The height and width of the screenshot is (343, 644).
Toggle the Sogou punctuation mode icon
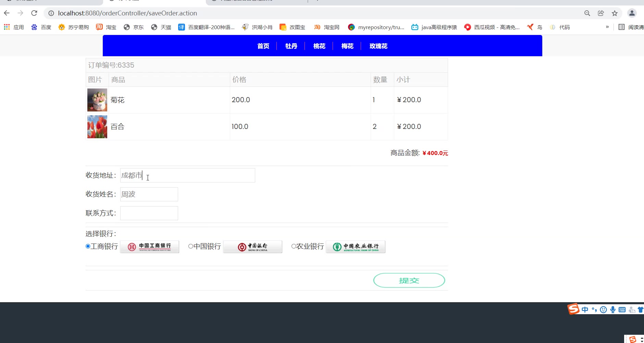click(594, 310)
